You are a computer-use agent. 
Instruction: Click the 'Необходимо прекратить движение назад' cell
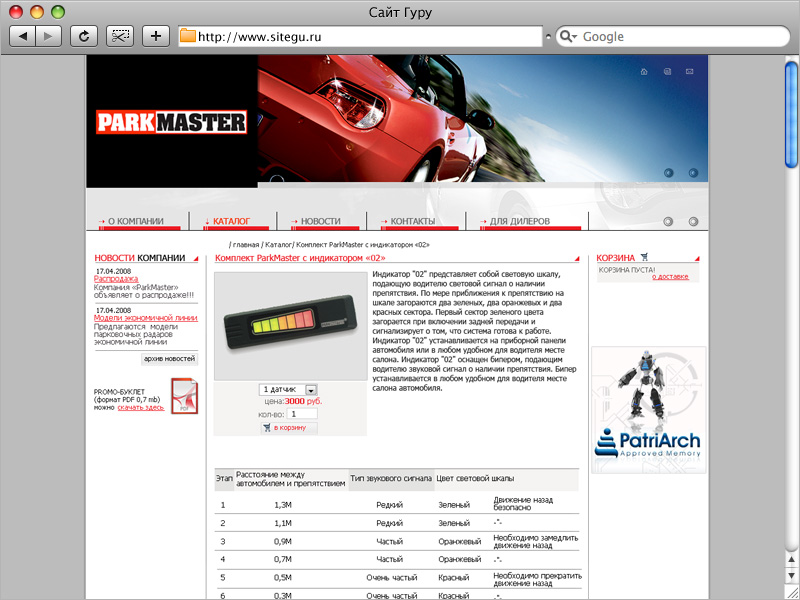point(537,579)
